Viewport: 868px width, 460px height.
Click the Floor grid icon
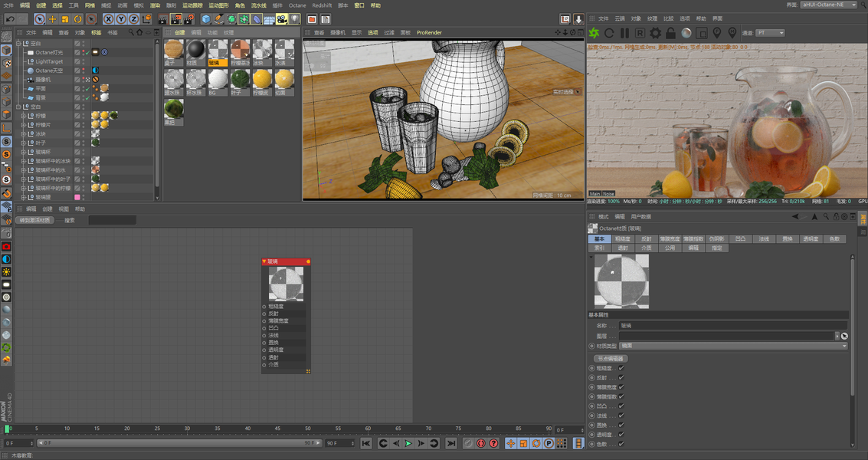tap(269, 19)
